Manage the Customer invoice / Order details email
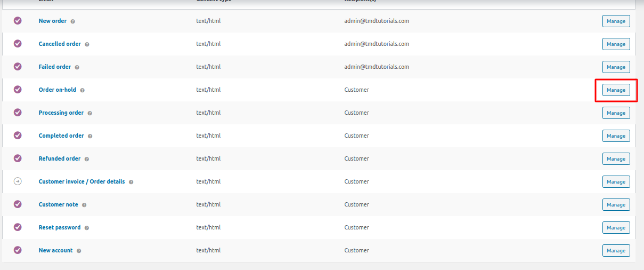The height and width of the screenshot is (270, 644). (x=616, y=182)
